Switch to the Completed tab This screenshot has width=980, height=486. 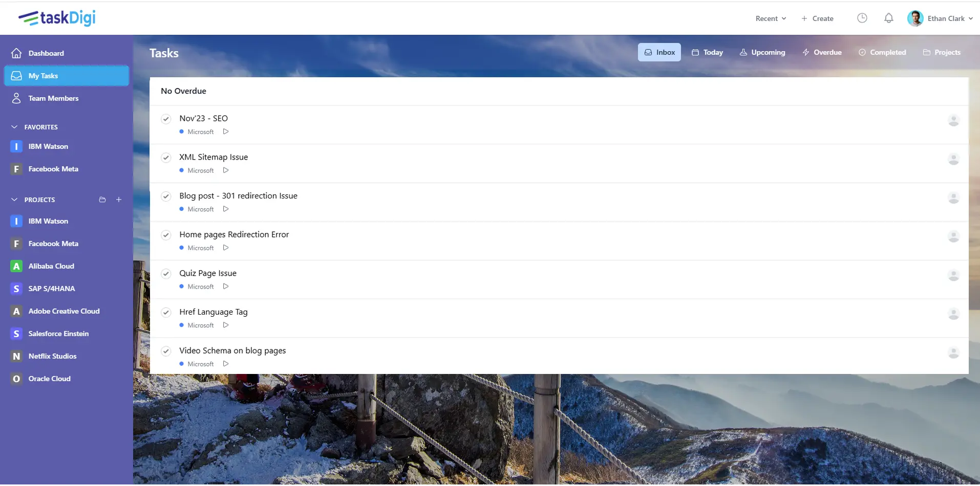point(882,52)
